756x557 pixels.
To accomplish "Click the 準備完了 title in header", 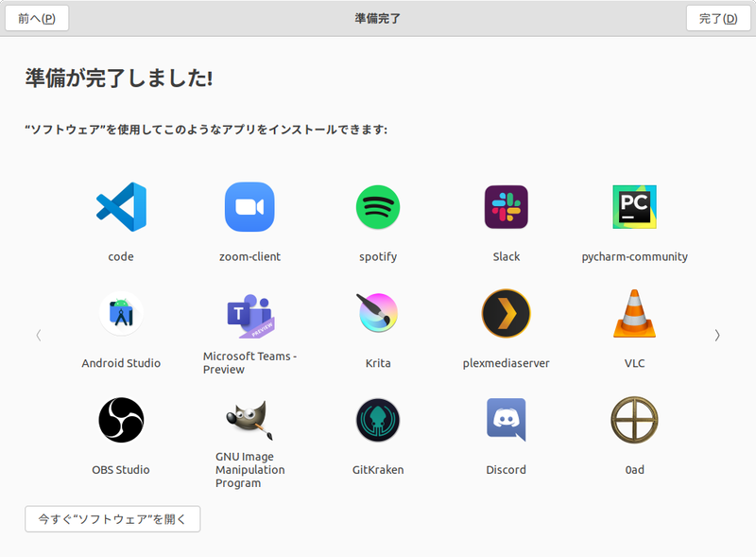I will 377,18.
